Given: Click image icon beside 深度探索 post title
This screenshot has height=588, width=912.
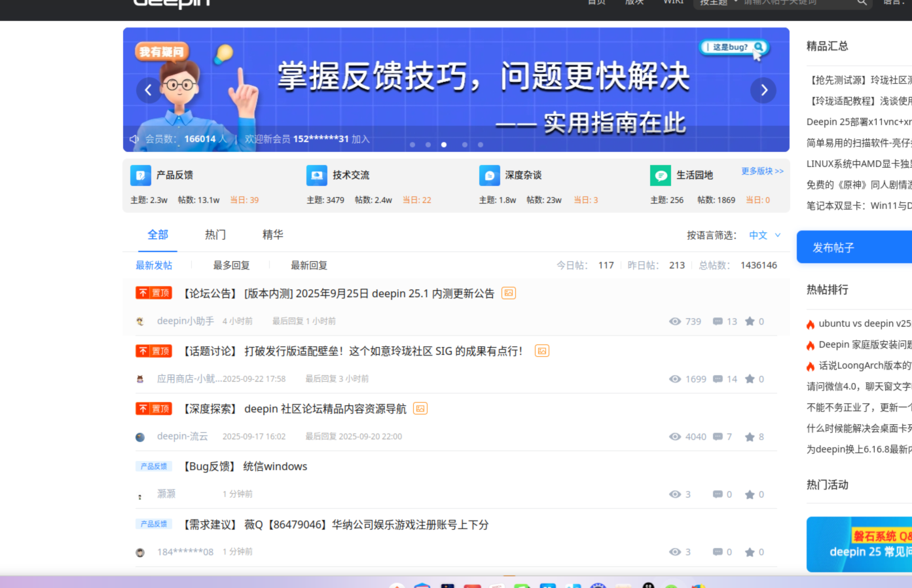Looking at the screenshot, I should (x=420, y=409).
